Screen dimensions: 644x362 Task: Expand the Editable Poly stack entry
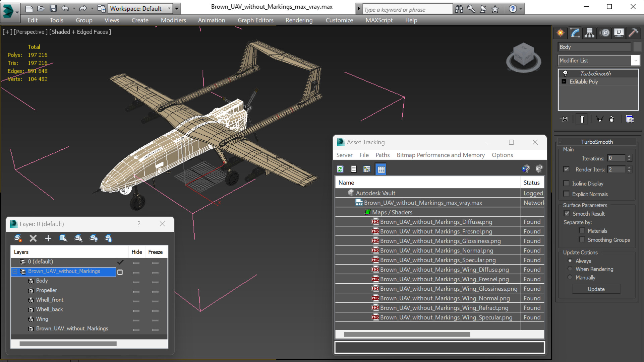[x=564, y=82]
